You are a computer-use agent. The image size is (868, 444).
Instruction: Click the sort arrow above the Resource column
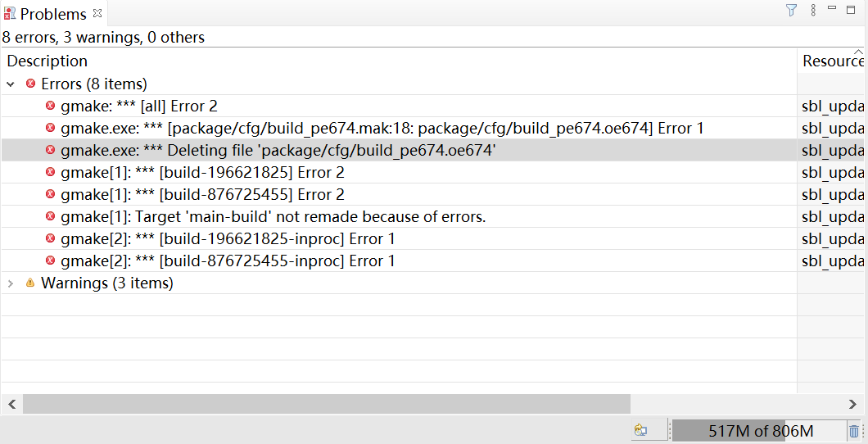(858, 52)
